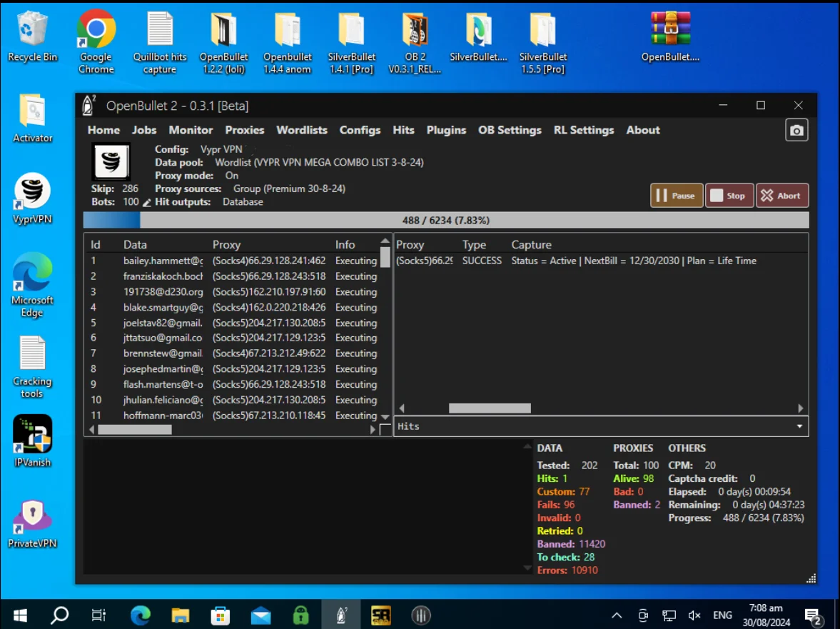The width and height of the screenshot is (840, 629).
Task: Open Microsoft Store from the taskbar
Action: [x=221, y=615]
